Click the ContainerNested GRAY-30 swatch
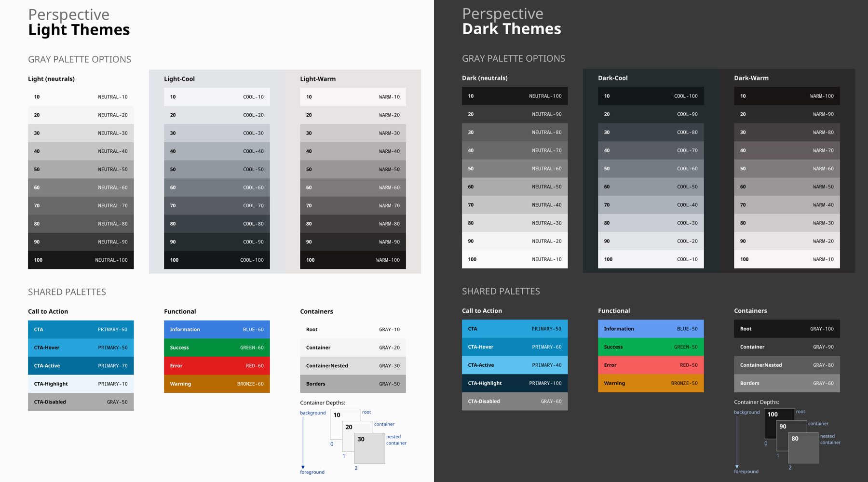The width and height of the screenshot is (868, 482). (x=353, y=366)
